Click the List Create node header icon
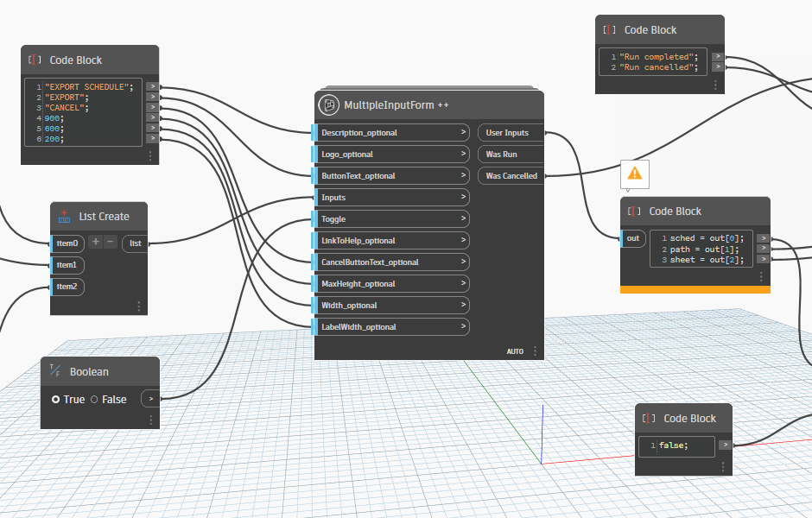Viewport: 812px width, 518px height. coord(65,217)
